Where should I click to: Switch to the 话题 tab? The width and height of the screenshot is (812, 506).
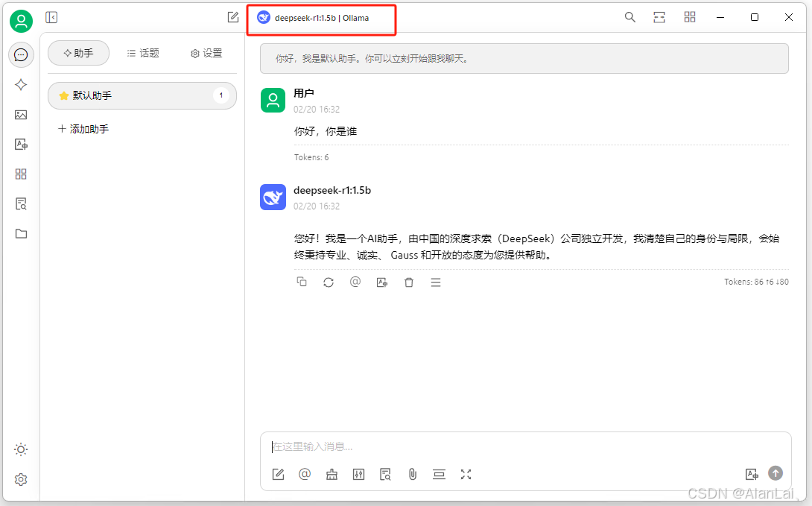click(143, 53)
